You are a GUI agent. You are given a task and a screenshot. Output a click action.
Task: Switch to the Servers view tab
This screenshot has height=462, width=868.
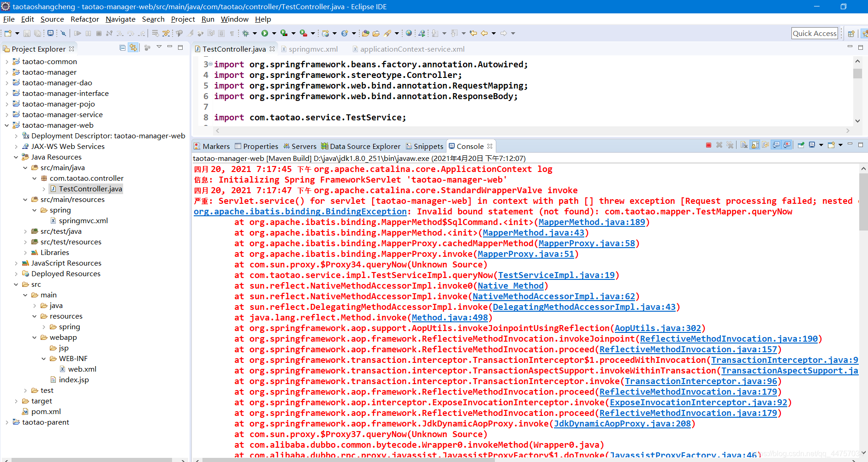pyautogui.click(x=300, y=146)
